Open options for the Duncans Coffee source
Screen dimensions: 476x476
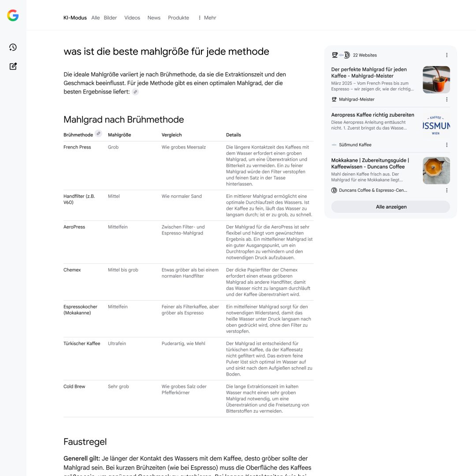(x=446, y=190)
